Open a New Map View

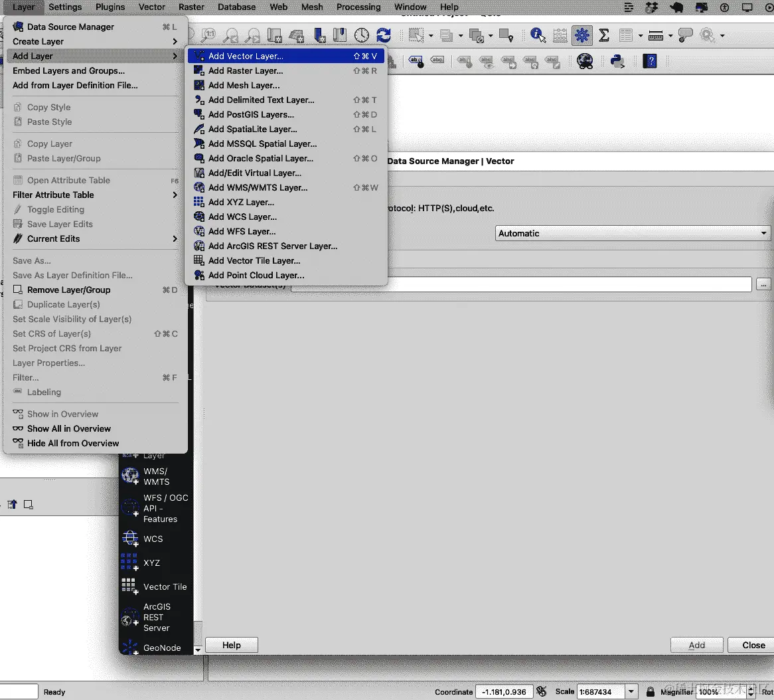[x=274, y=35]
